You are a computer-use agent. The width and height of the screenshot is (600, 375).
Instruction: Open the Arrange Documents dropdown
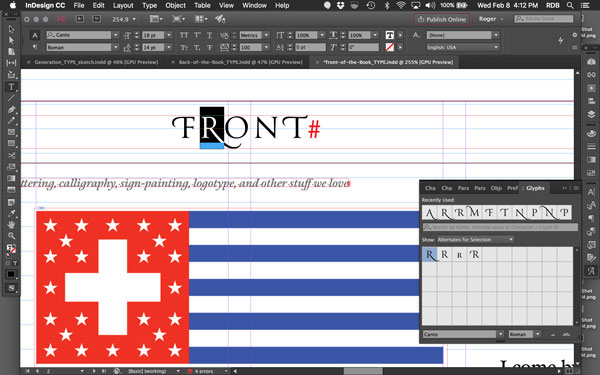tap(201, 19)
